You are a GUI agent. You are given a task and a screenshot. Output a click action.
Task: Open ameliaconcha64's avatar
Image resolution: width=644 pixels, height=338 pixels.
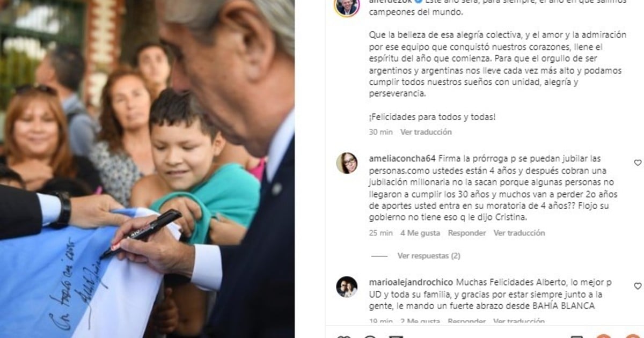click(x=347, y=163)
